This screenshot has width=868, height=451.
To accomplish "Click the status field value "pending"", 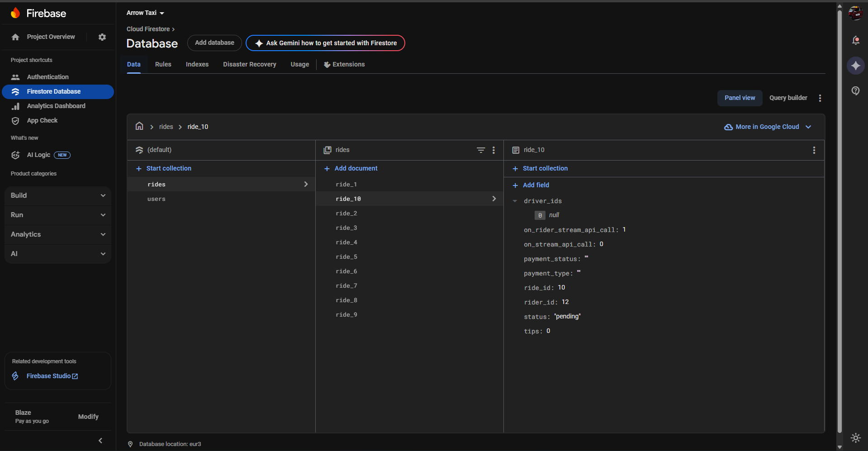I will (x=567, y=317).
